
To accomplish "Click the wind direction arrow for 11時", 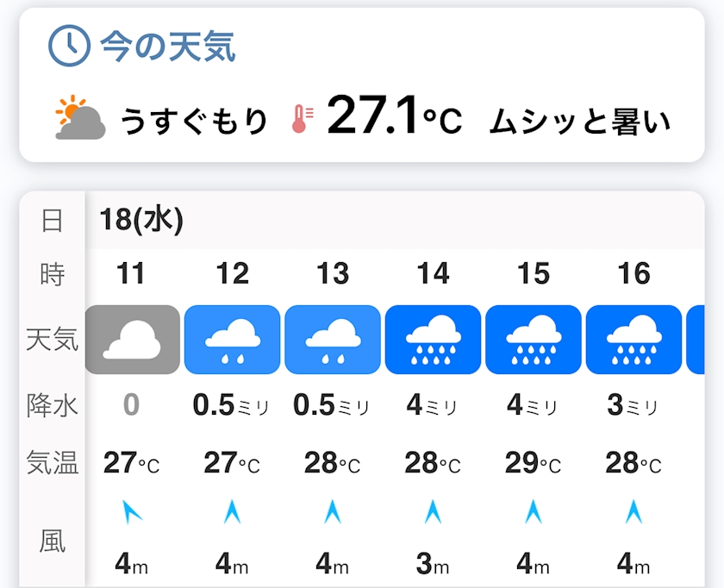I will (x=132, y=513).
